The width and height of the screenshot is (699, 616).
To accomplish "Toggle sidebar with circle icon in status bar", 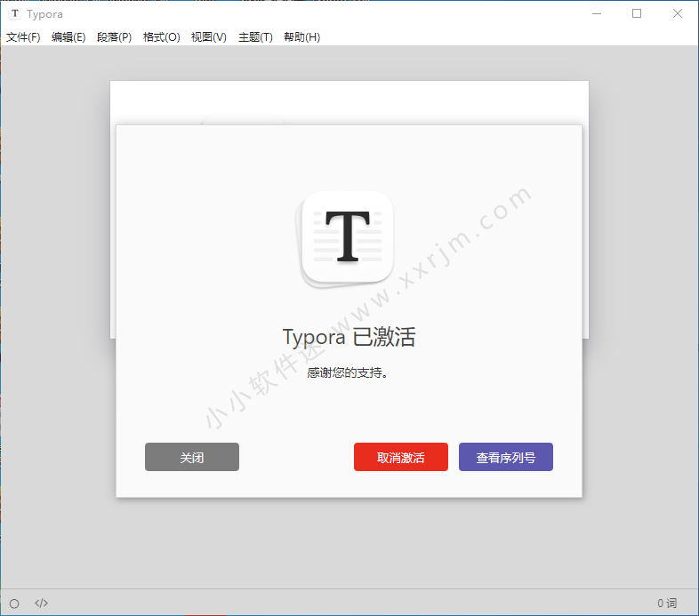I will pyautogui.click(x=14, y=604).
